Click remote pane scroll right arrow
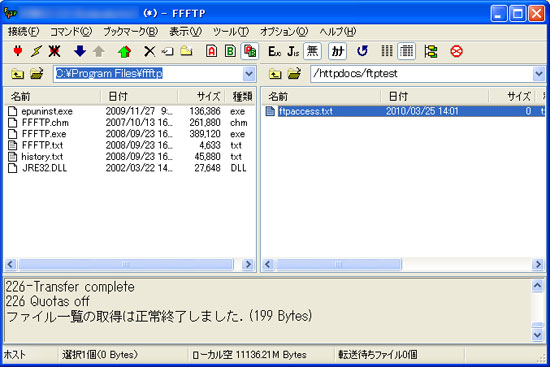 point(538,264)
